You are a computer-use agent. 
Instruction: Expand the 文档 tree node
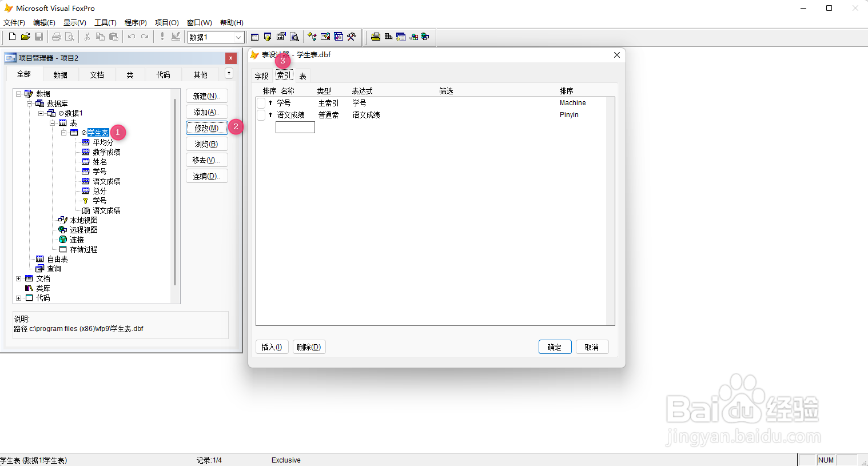coord(18,278)
